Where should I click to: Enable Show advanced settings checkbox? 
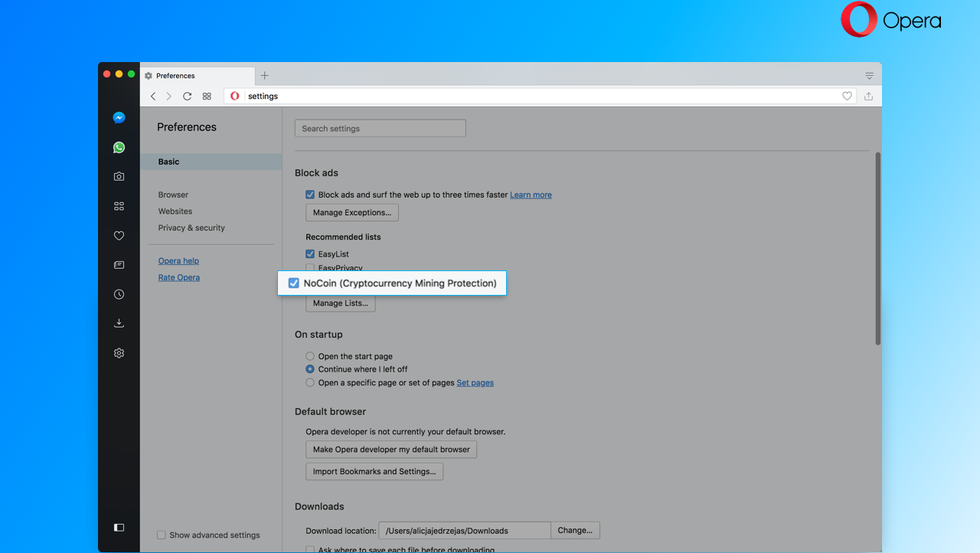[x=161, y=535]
